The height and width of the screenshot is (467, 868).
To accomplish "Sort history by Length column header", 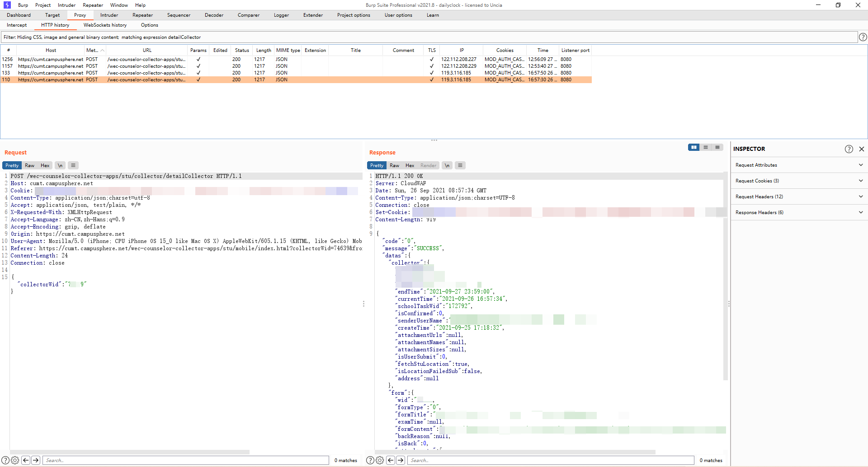I will 264,50.
